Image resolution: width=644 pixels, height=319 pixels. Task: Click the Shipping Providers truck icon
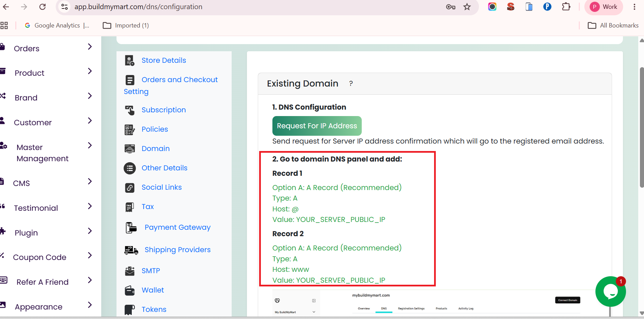pos(131,250)
